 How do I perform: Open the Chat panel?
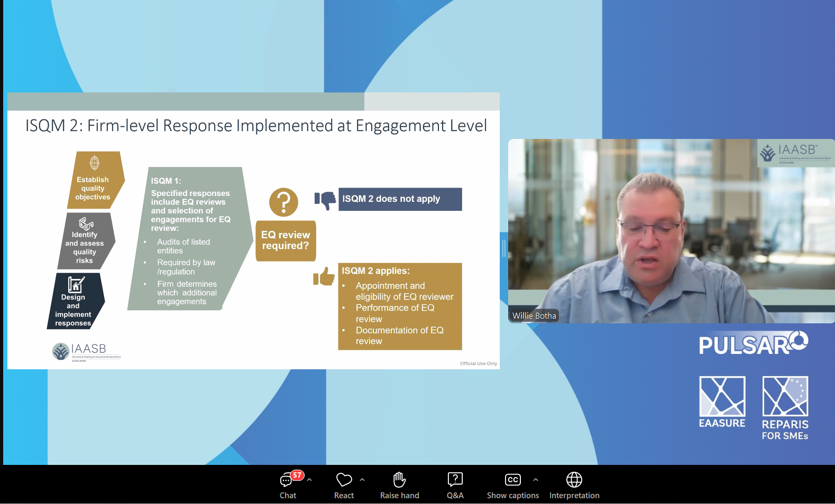tap(288, 485)
